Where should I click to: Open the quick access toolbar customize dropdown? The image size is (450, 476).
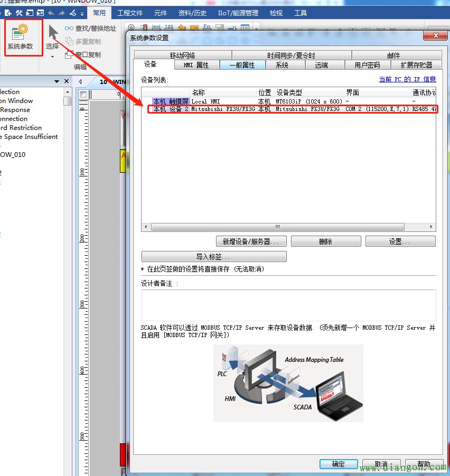(x=82, y=13)
